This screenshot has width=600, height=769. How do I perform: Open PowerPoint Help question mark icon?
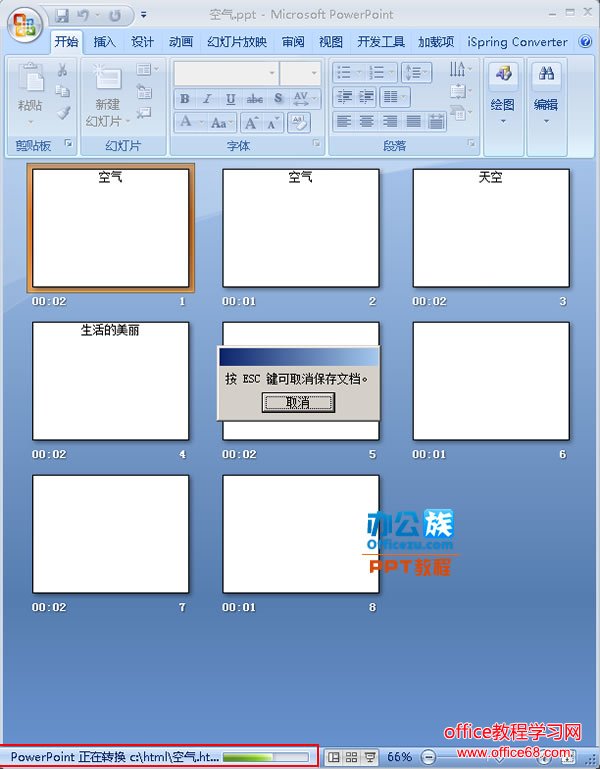pos(585,41)
